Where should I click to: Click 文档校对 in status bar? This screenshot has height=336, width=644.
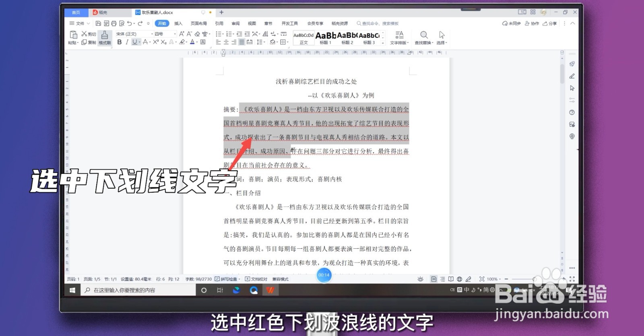(256, 279)
